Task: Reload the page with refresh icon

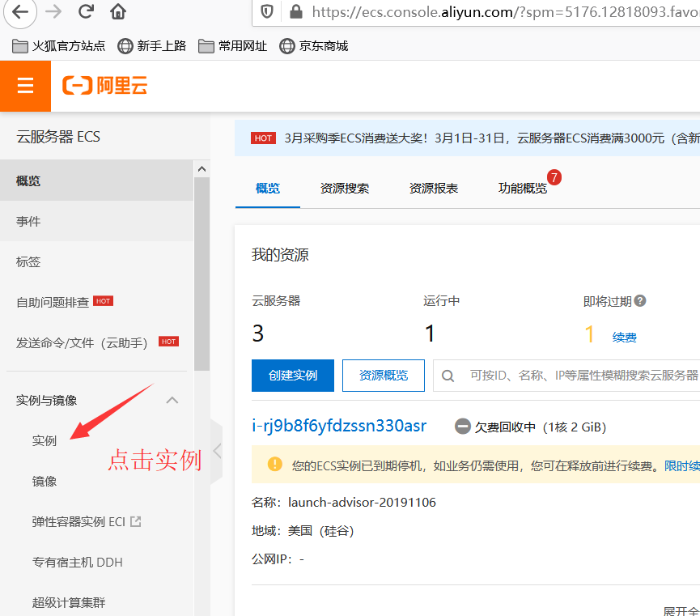Action: point(86,11)
